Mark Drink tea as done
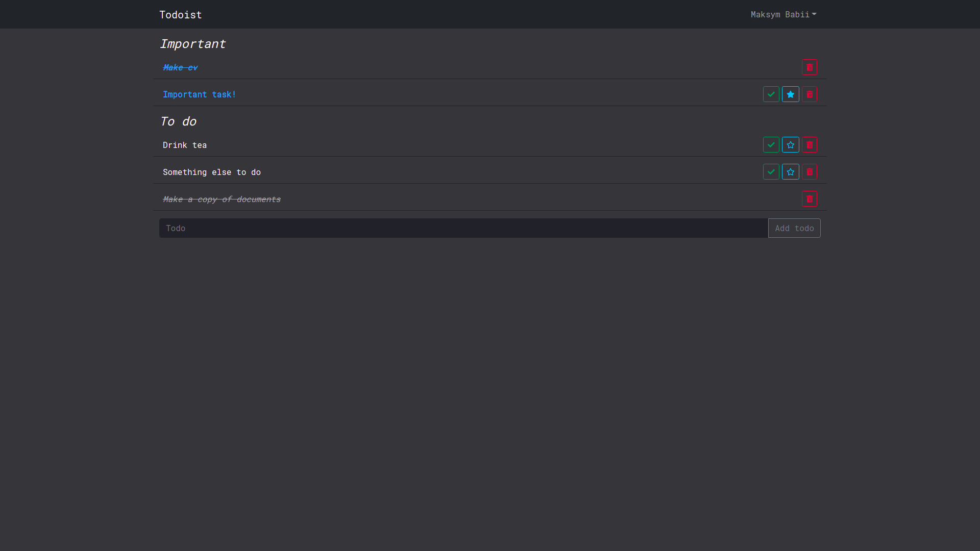Screen dimensions: 980x551 point(771,145)
